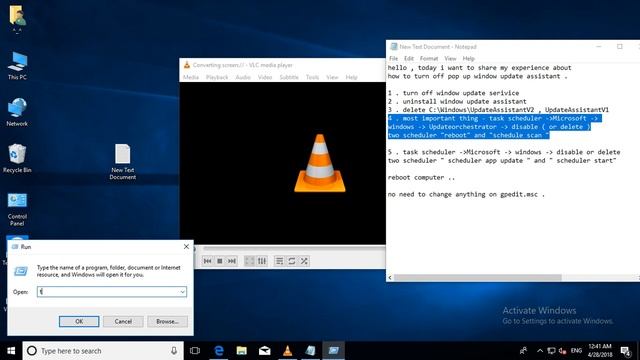The height and width of the screenshot is (360, 640).
Task: Launch Microsoft Edge from taskbar
Action: 219,351
